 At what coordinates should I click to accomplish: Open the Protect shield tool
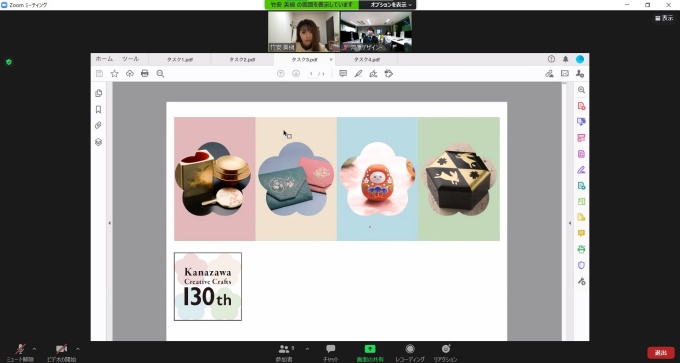pyautogui.click(x=582, y=265)
